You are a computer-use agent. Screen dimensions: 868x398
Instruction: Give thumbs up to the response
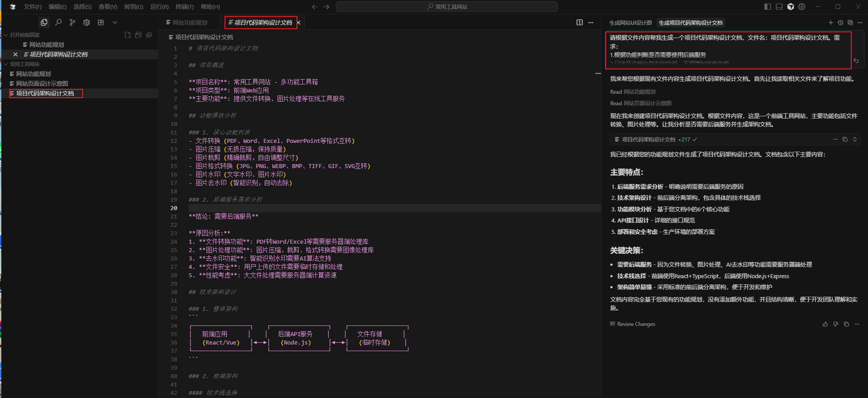coord(825,324)
